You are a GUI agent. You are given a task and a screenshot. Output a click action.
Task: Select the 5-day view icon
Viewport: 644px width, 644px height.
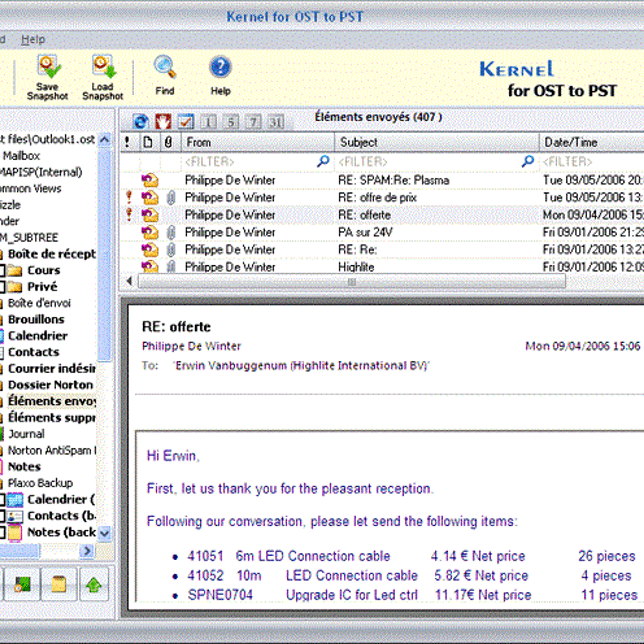[x=231, y=121]
